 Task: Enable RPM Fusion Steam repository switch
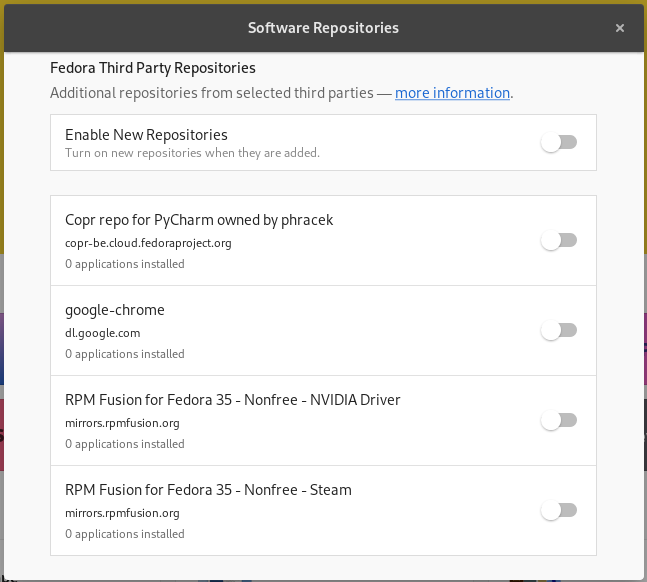click(x=559, y=511)
